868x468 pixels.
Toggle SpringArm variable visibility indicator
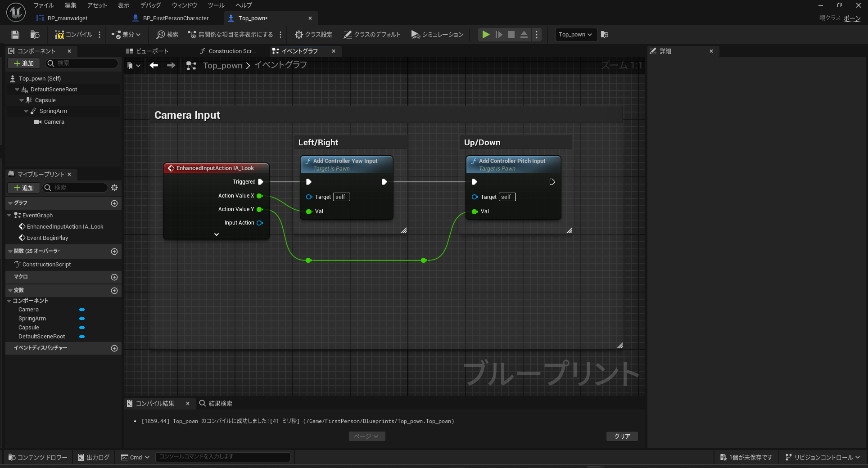click(x=82, y=319)
